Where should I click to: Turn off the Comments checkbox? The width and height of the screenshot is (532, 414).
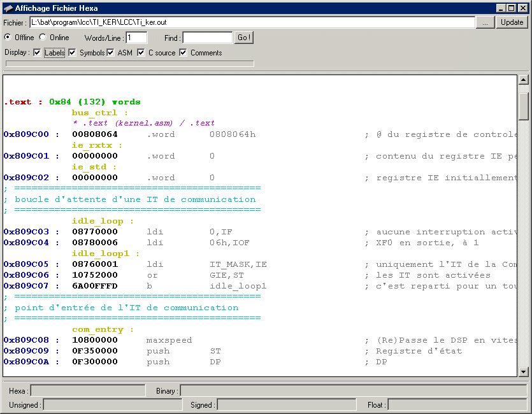(183, 53)
